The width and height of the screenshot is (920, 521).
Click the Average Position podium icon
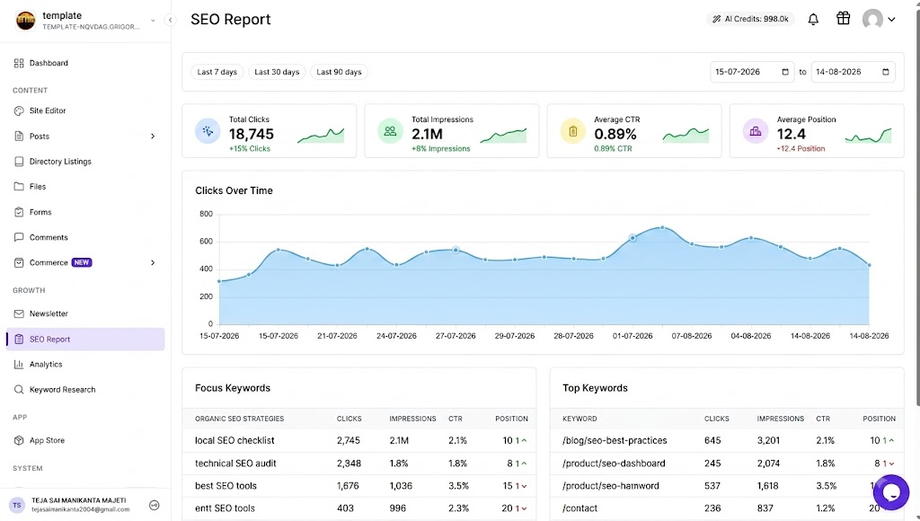(755, 131)
